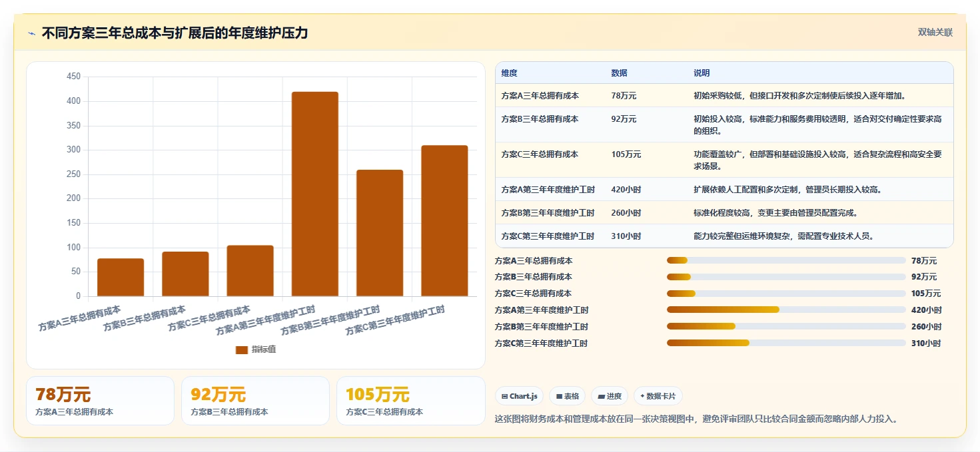The image size is (980, 452).
Task: Click the Chart.js chip
Action: [519, 396]
